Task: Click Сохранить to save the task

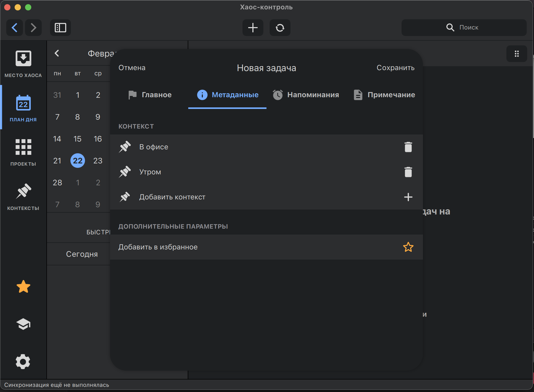Action: pos(395,68)
